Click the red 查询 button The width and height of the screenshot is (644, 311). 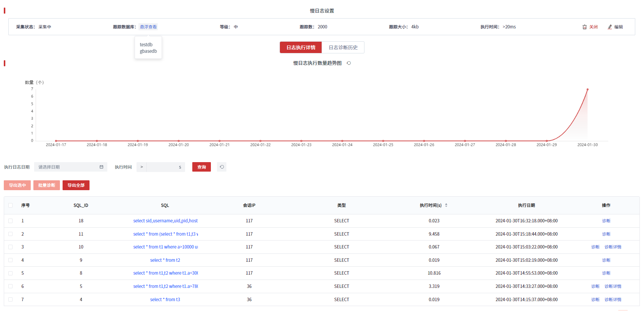tap(201, 167)
